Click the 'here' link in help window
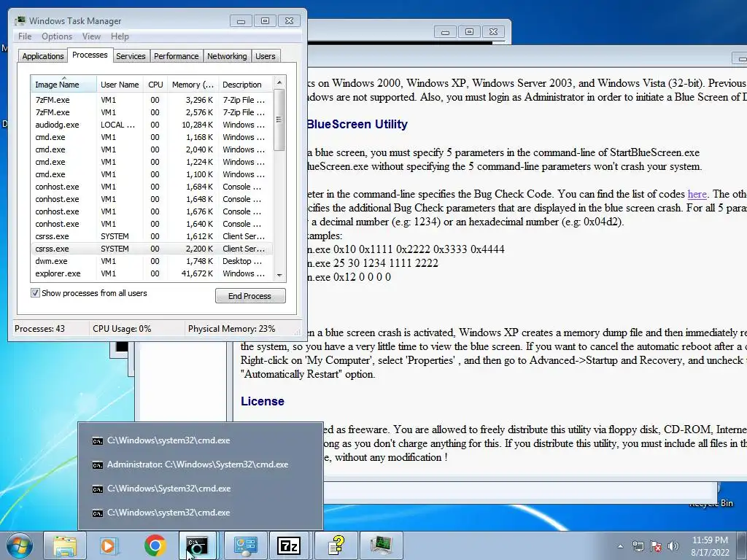This screenshot has width=747, height=560. point(697,194)
